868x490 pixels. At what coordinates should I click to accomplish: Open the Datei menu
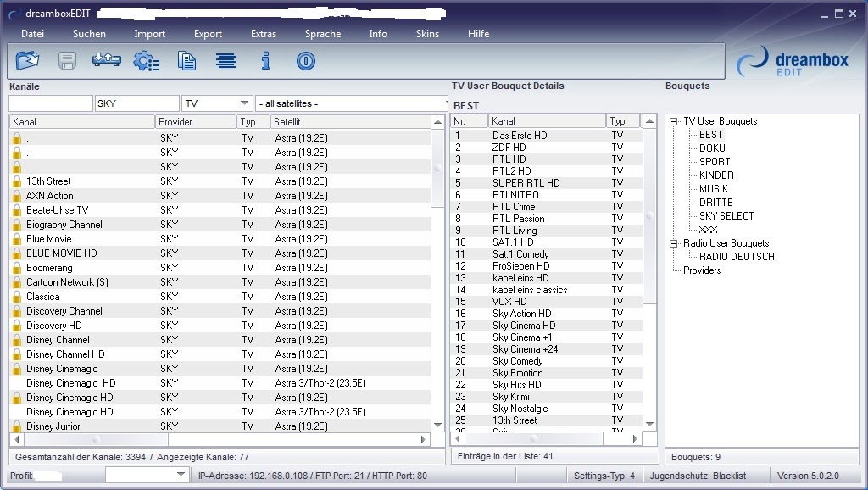(x=33, y=34)
